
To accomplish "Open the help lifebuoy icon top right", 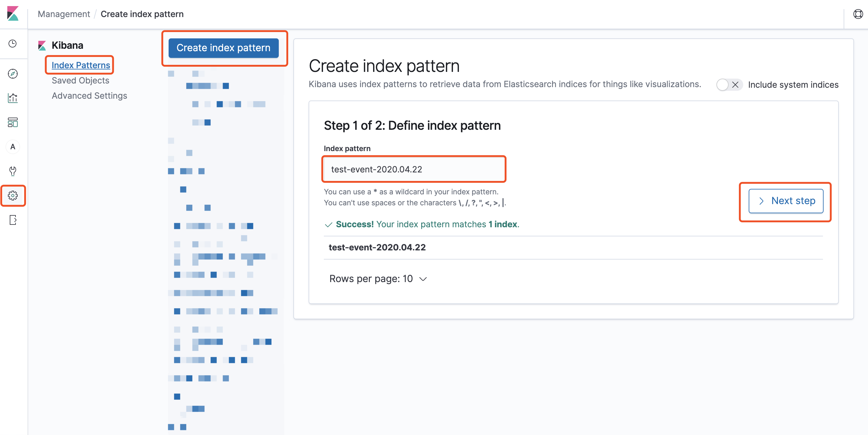I will point(858,14).
